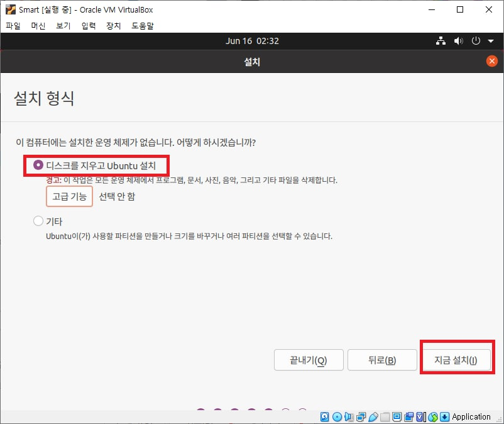Viewport: 504px width, 424px height.
Task: Click the CPU virtualization 'V' chip icon
Action: tap(420, 417)
